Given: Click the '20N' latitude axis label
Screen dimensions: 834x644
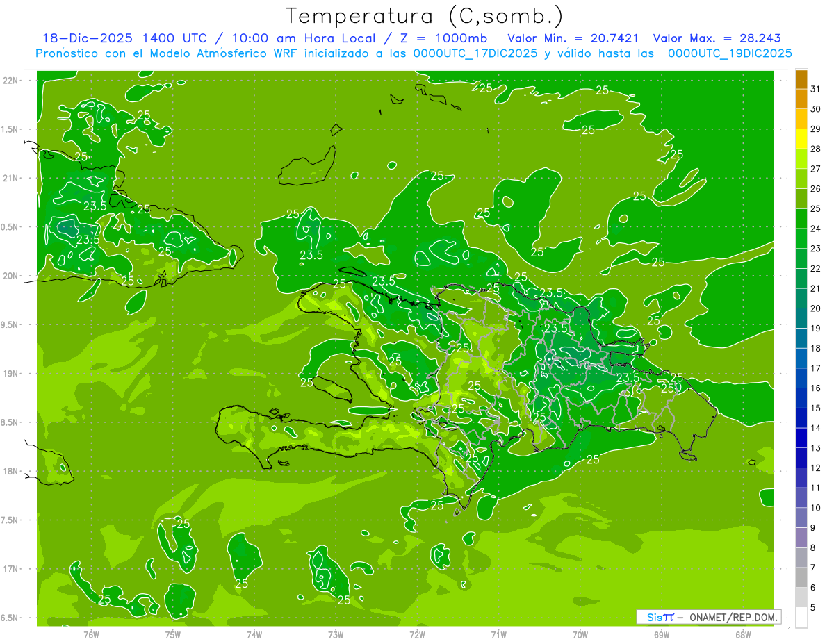Looking at the screenshot, I should point(10,276).
